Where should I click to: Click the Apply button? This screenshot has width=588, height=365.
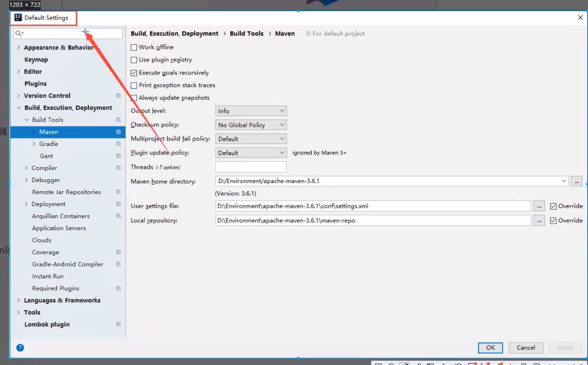[565, 348]
